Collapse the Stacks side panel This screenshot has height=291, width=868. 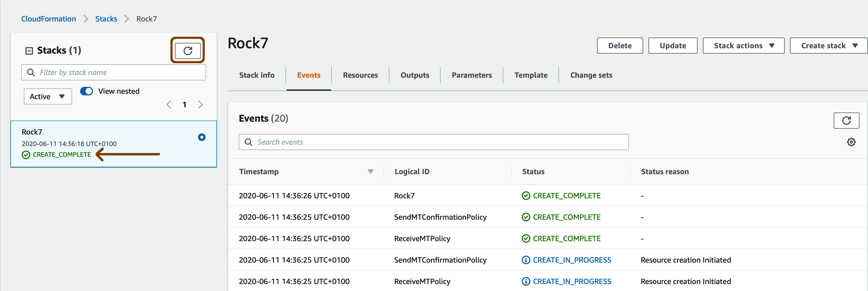(x=29, y=51)
